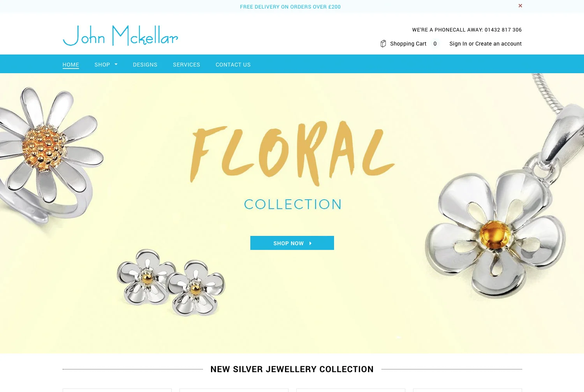Click the Shop Now button
Image resolution: width=584 pixels, height=392 pixels.
tap(292, 243)
